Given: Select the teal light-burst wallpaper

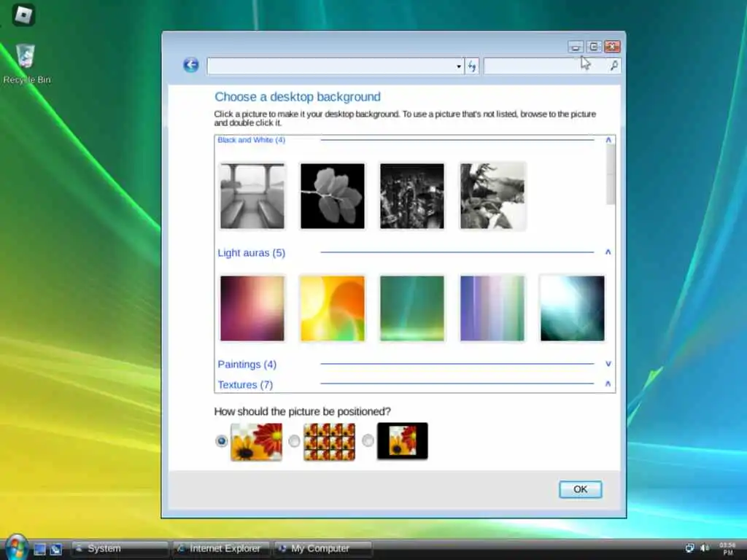Looking at the screenshot, I should tap(572, 308).
